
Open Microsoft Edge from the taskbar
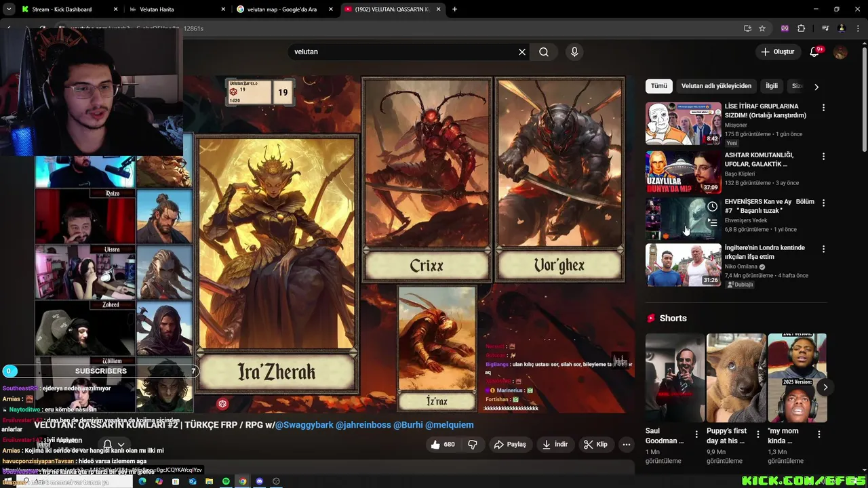[x=142, y=481]
